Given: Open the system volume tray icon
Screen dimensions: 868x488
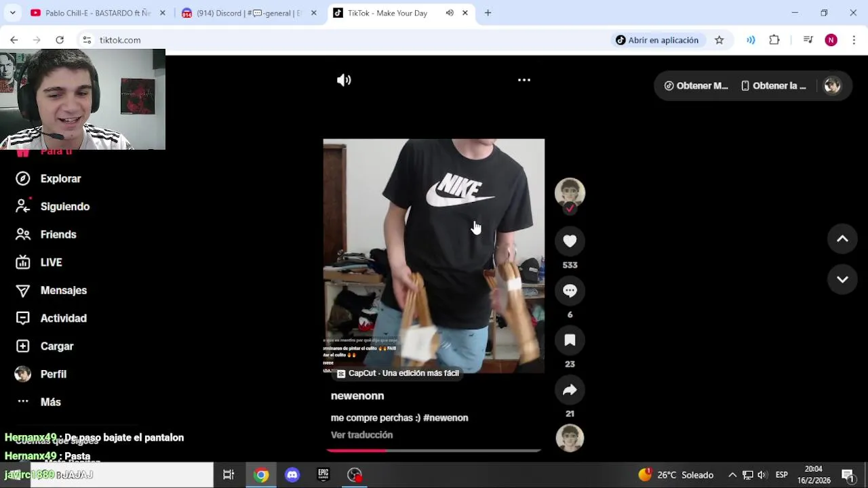Looking at the screenshot, I should (x=762, y=475).
